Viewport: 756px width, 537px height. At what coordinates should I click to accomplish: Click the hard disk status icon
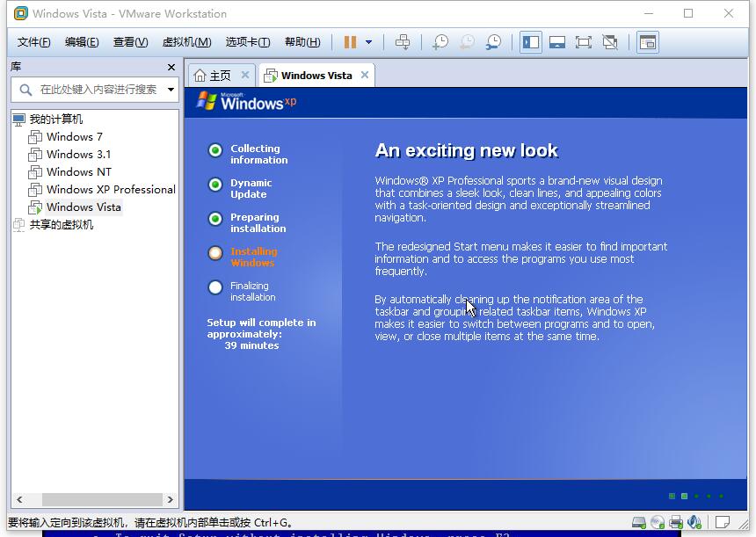click(639, 522)
